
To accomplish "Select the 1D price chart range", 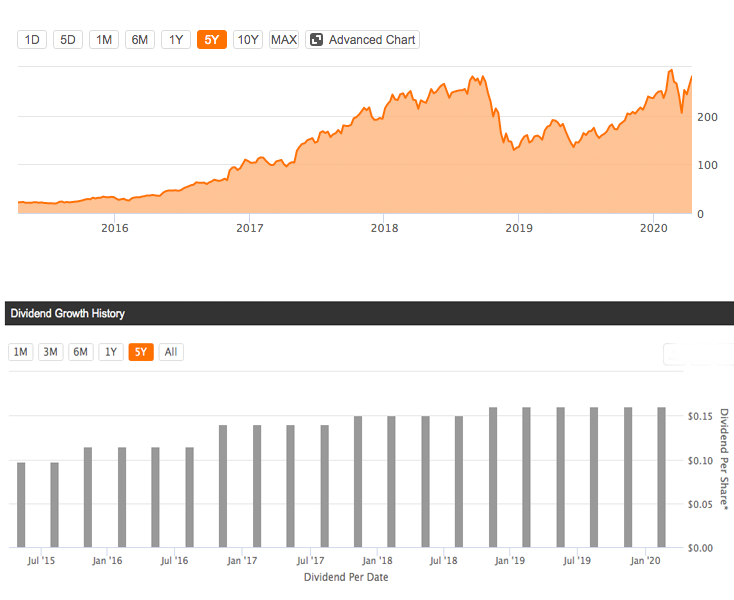I will click(x=32, y=40).
